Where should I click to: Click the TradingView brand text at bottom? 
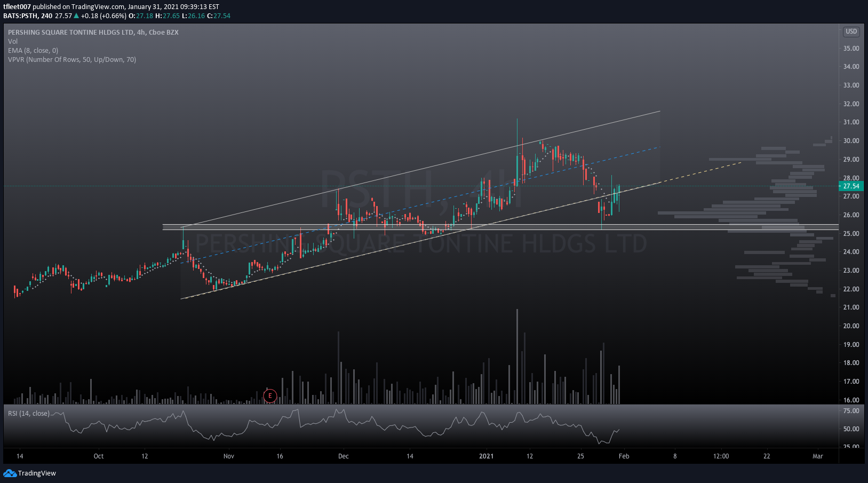[37, 473]
